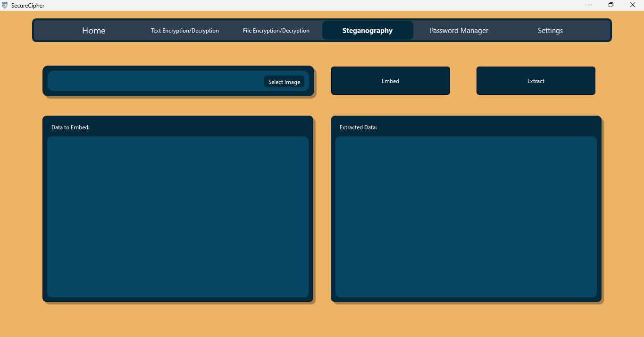Click the empty orange background below the panels
644x337 pixels.
(322, 321)
